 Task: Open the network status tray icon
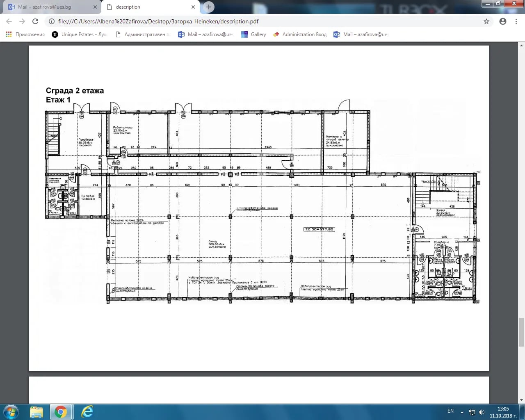[472, 412]
